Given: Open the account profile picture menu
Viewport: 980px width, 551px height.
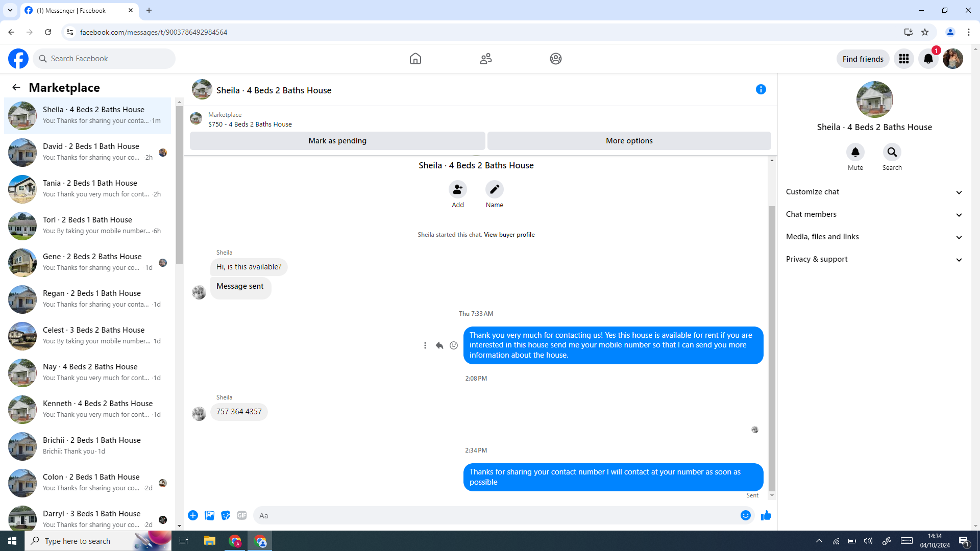Looking at the screenshot, I should tap(953, 59).
